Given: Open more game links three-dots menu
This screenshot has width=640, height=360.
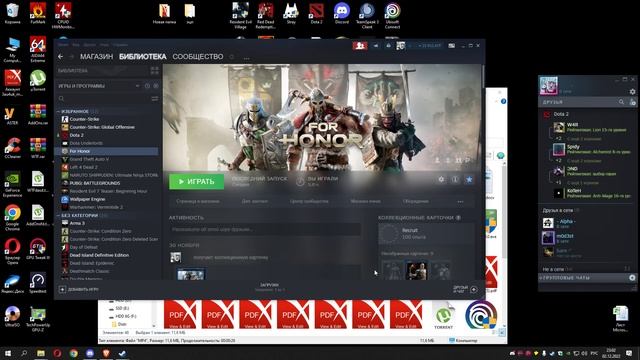Looking at the screenshot, I should click(460, 202).
